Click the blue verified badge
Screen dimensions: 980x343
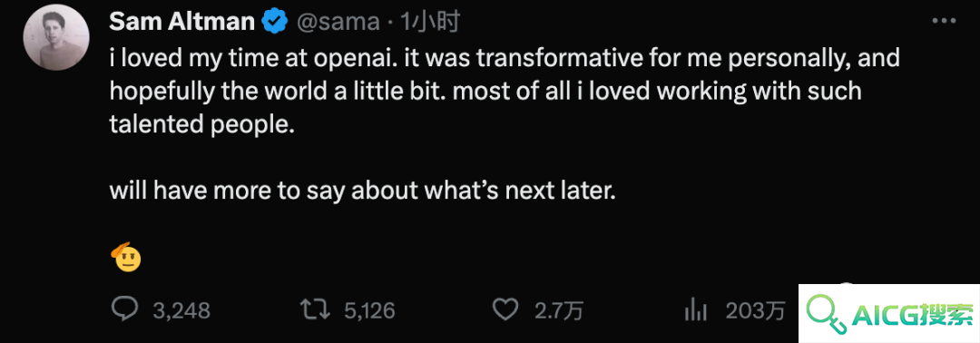click(x=274, y=22)
